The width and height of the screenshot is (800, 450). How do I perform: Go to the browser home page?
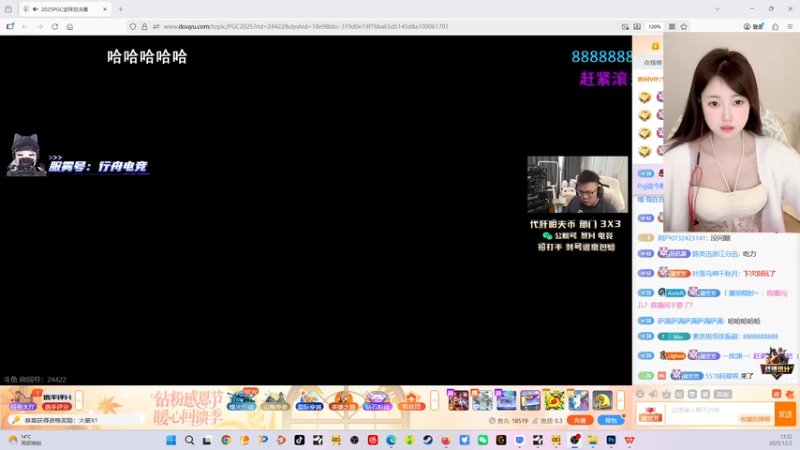[x=70, y=27]
